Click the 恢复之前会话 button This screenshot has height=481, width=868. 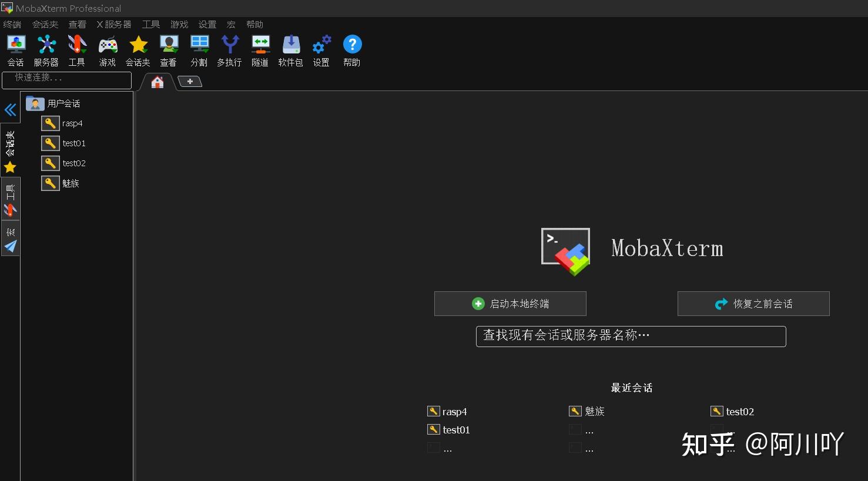(x=753, y=304)
